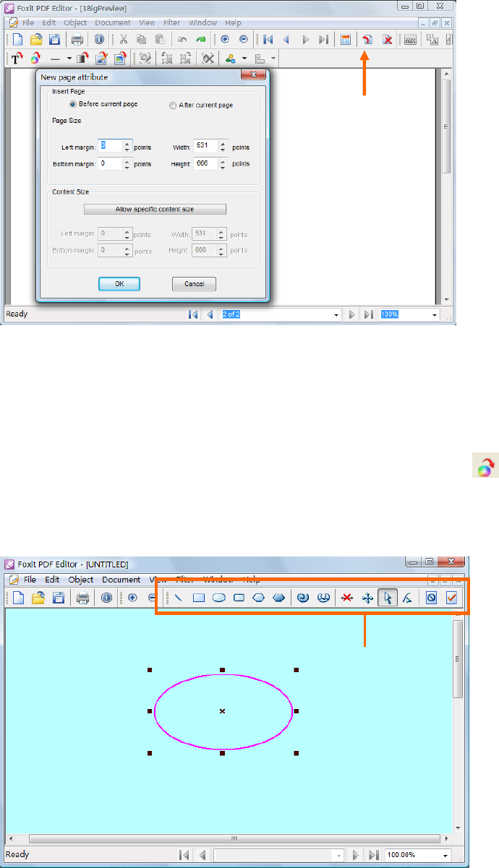Open 100% zoom dropdown in 3BigPreview status bar
Viewport: 499px width, 868px height.
coord(435,315)
